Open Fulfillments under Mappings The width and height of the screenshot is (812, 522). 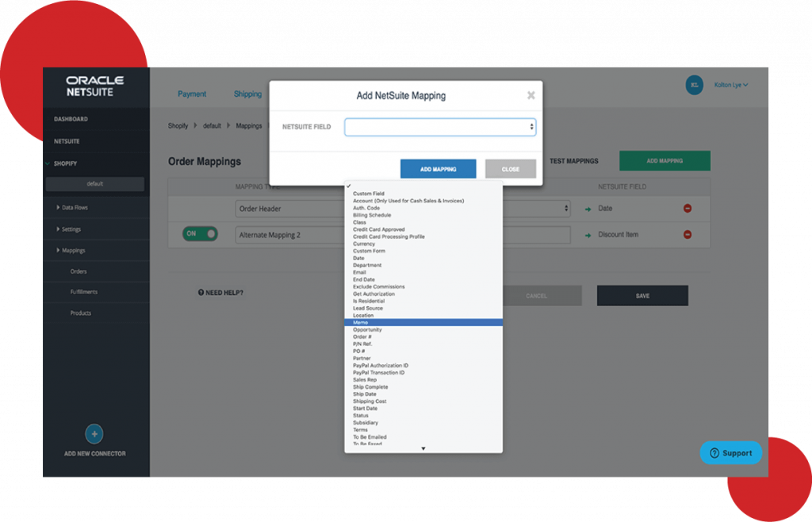pos(84,292)
